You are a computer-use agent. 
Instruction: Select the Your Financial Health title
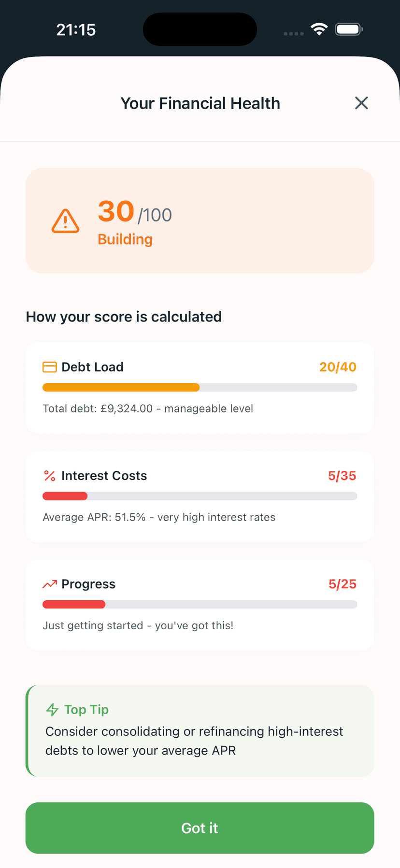point(200,103)
